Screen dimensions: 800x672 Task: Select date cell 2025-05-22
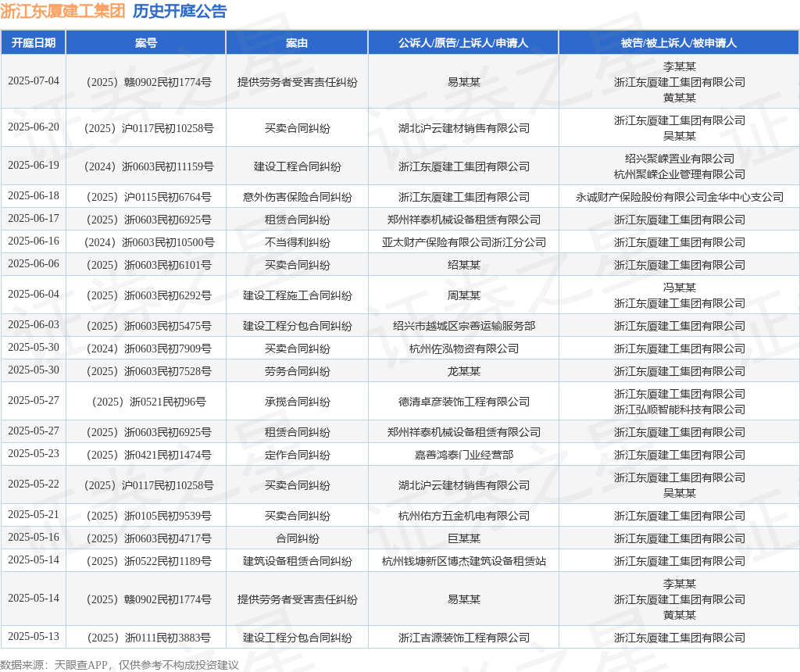click(x=33, y=484)
